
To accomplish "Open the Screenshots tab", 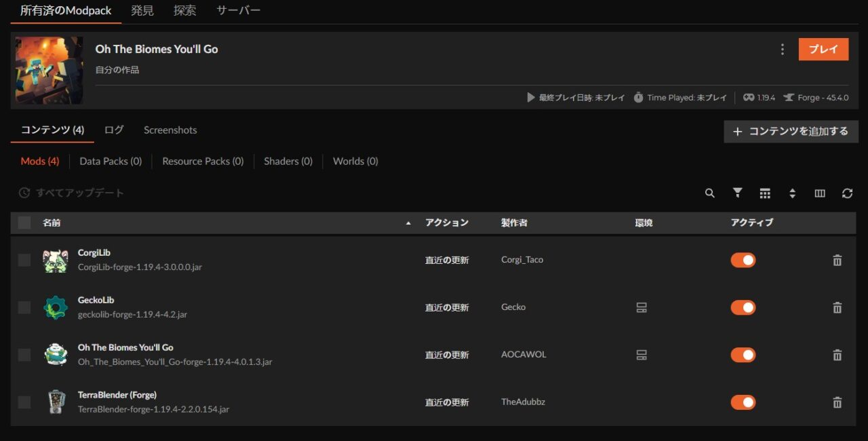I will (x=170, y=130).
